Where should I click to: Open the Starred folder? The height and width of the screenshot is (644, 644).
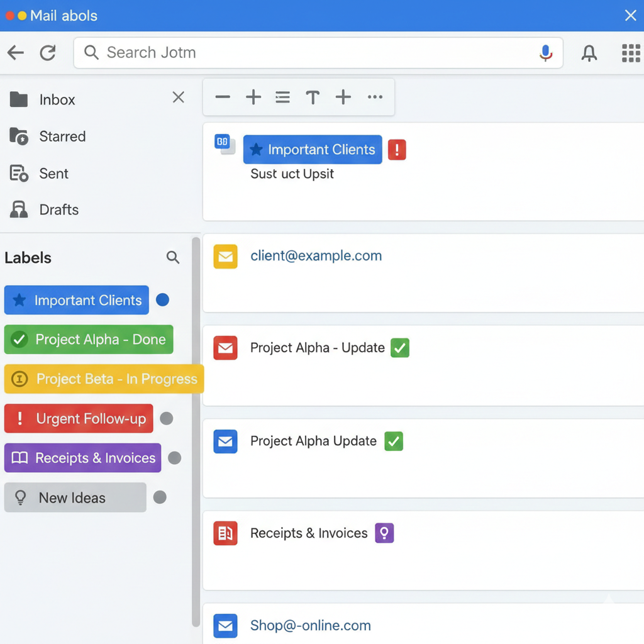[x=62, y=136]
